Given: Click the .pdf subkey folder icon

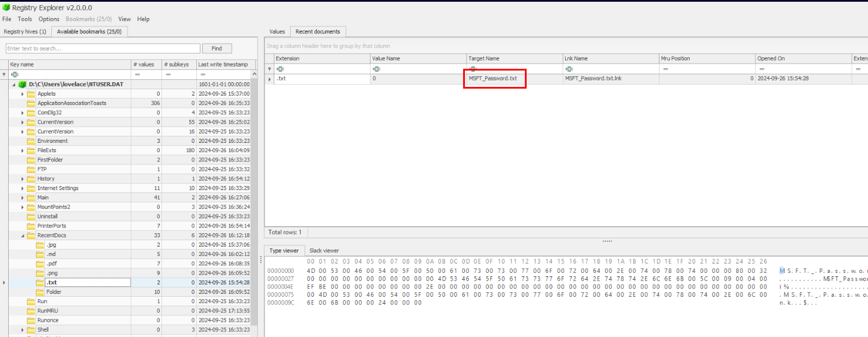Looking at the screenshot, I should pos(40,264).
